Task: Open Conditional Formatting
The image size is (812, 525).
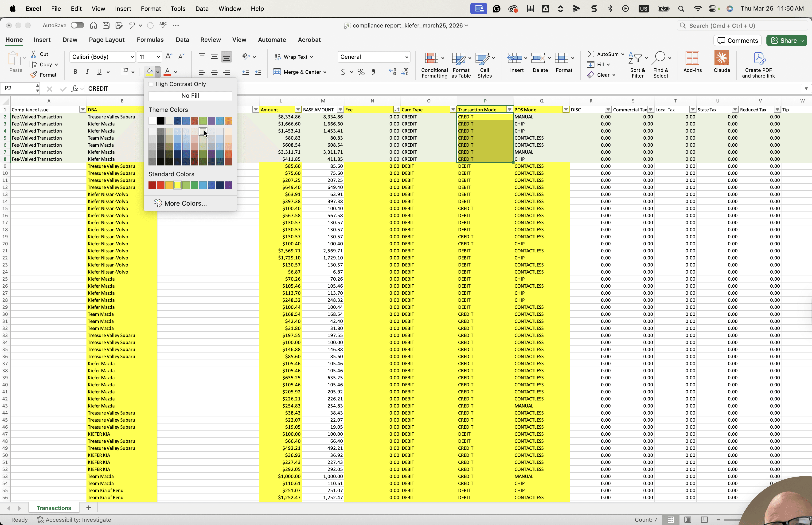Action: point(434,65)
